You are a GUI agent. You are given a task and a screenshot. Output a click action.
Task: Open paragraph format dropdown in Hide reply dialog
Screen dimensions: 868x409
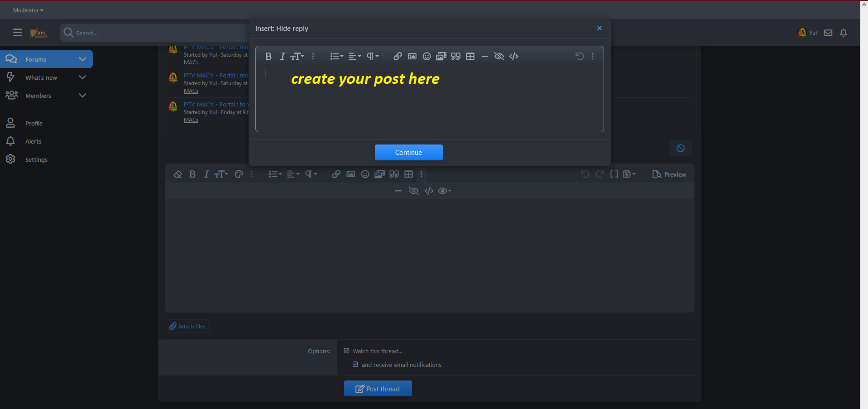pyautogui.click(x=372, y=56)
